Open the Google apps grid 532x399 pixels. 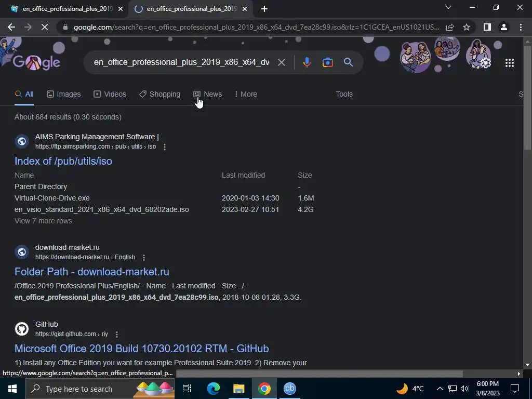tap(510, 63)
